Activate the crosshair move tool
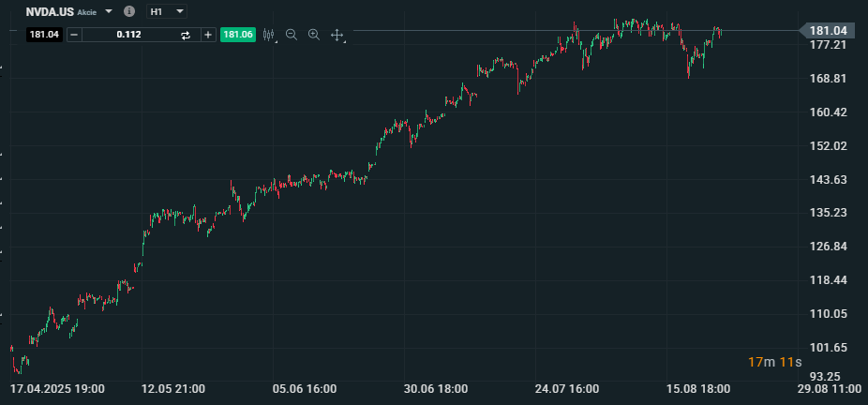Screen dimensions: 868x405 coord(337,36)
